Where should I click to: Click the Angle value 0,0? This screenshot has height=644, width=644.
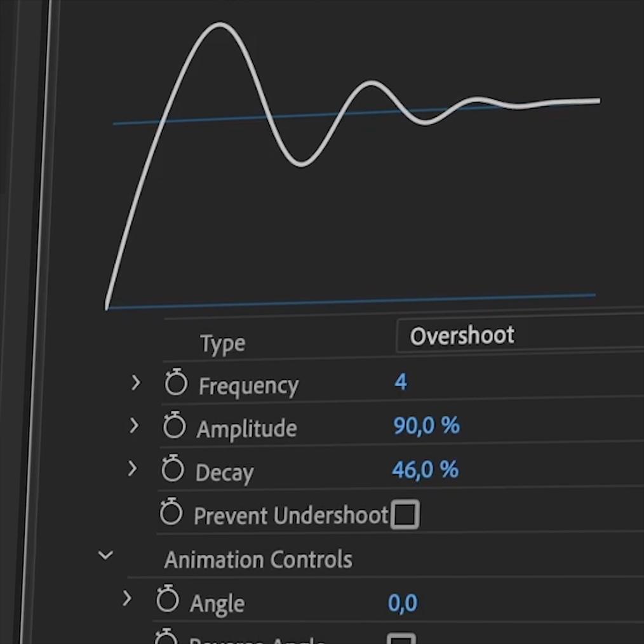[403, 603]
